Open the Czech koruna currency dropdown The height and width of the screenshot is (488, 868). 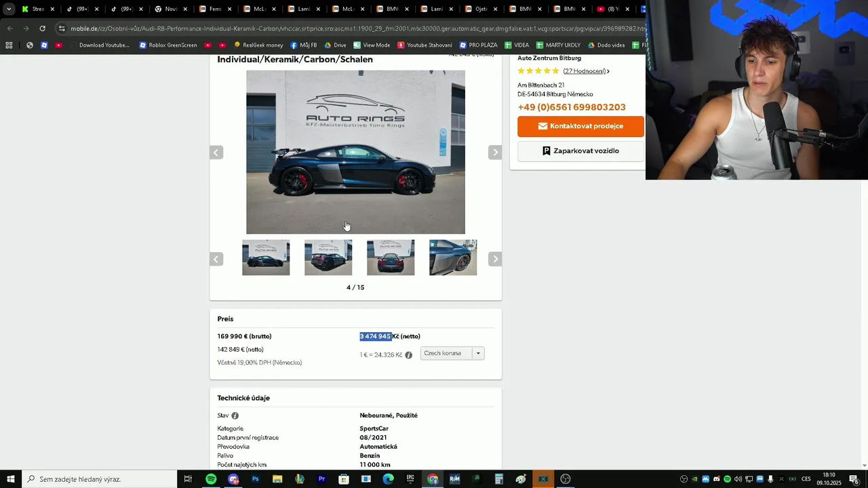coord(452,353)
